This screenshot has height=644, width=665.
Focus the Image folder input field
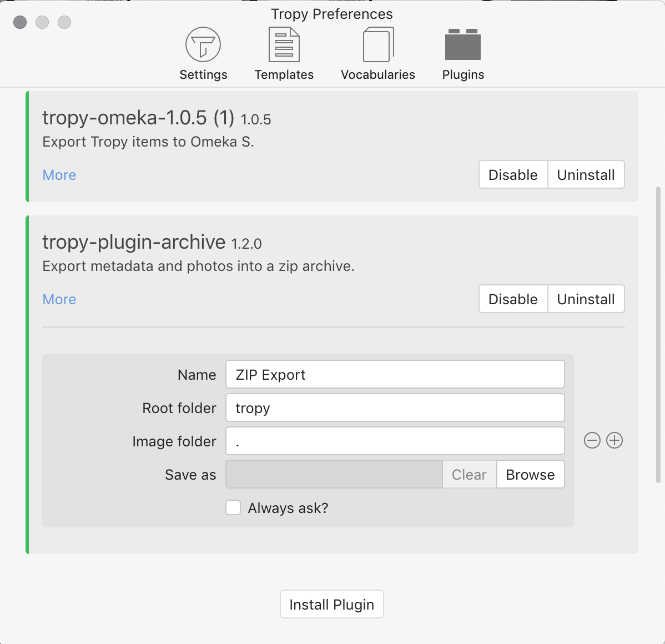point(395,441)
